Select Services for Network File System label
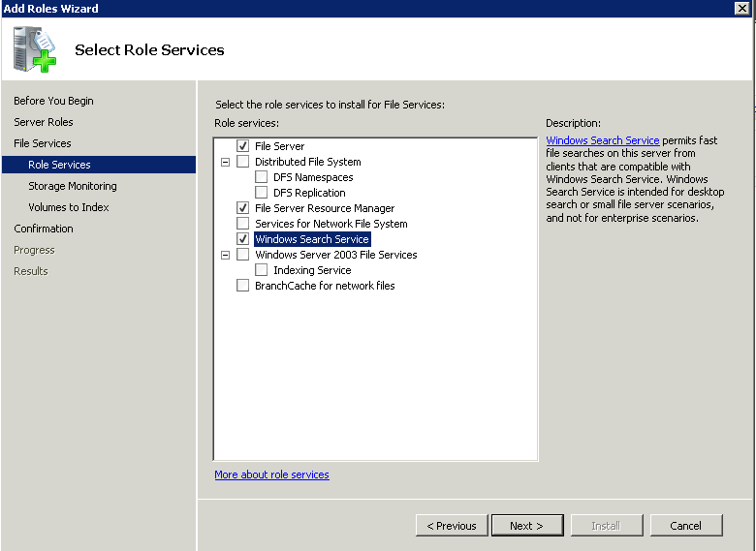This screenshot has width=756, height=551. point(331,224)
